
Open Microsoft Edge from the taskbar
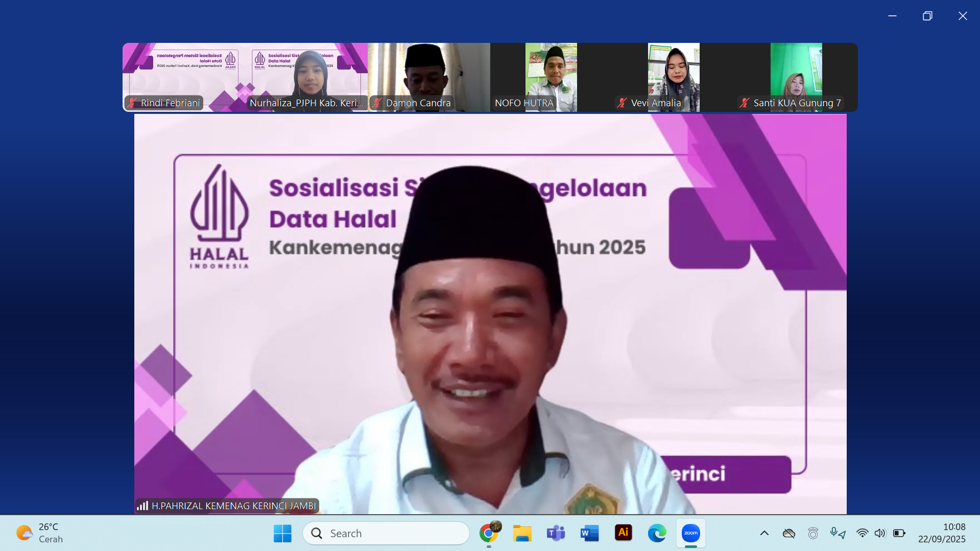(657, 533)
